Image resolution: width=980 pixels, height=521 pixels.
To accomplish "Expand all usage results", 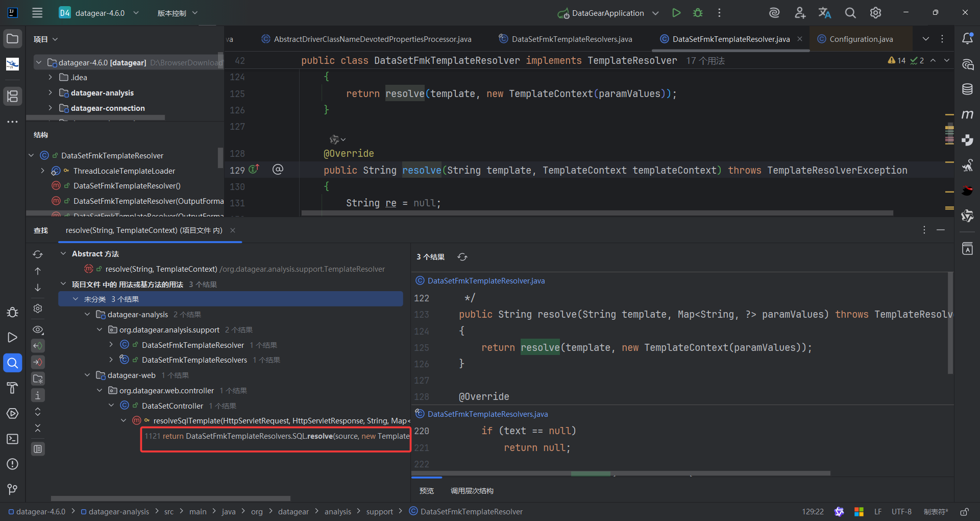I will 38,412.
